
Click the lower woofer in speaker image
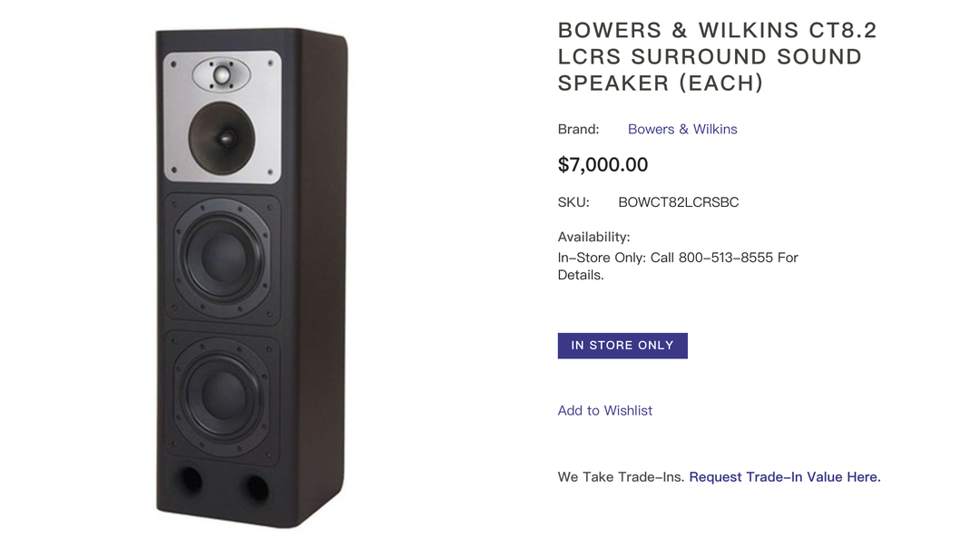pos(223,396)
